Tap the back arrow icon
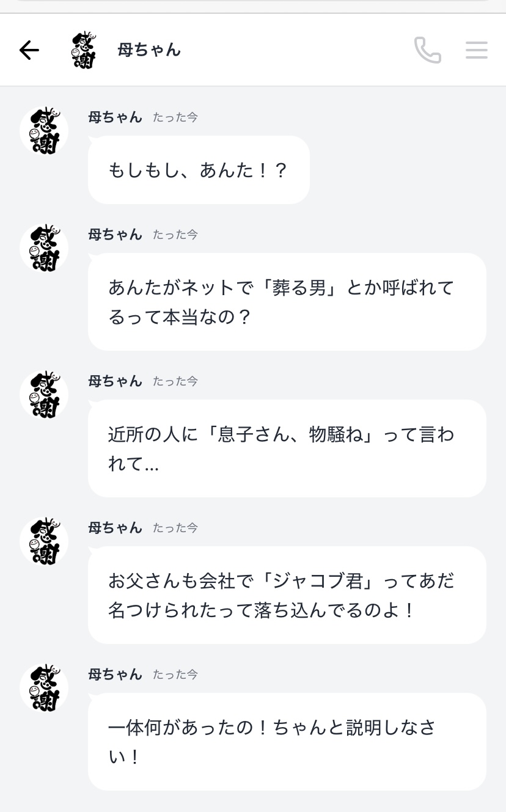The image size is (506, 812). click(29, 50)
